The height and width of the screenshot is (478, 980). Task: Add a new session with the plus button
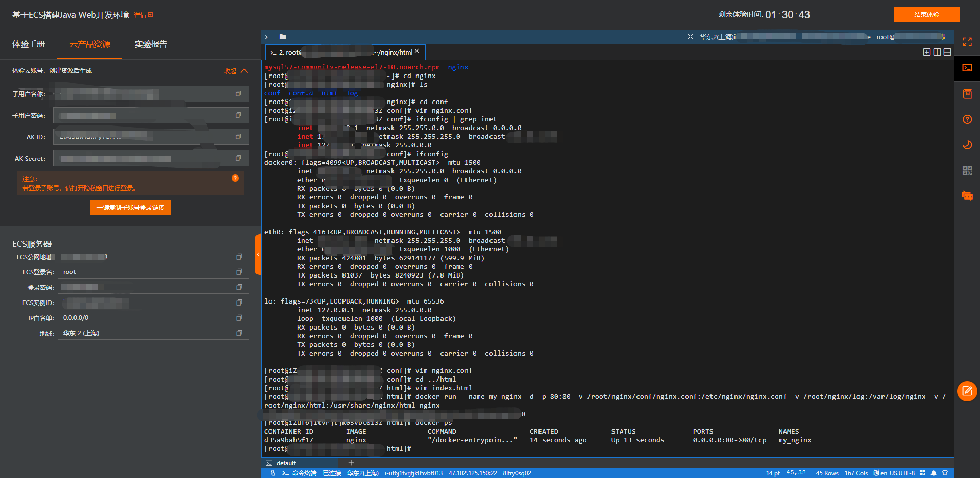[351, 463]
